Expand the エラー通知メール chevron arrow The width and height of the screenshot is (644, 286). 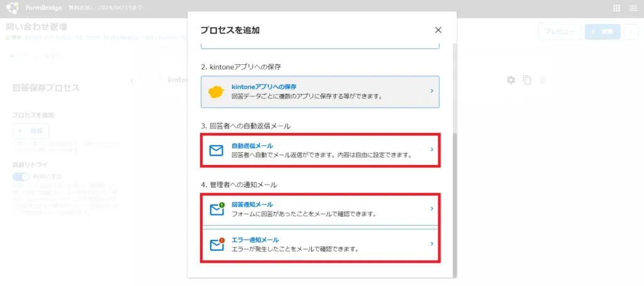point(431,244)
